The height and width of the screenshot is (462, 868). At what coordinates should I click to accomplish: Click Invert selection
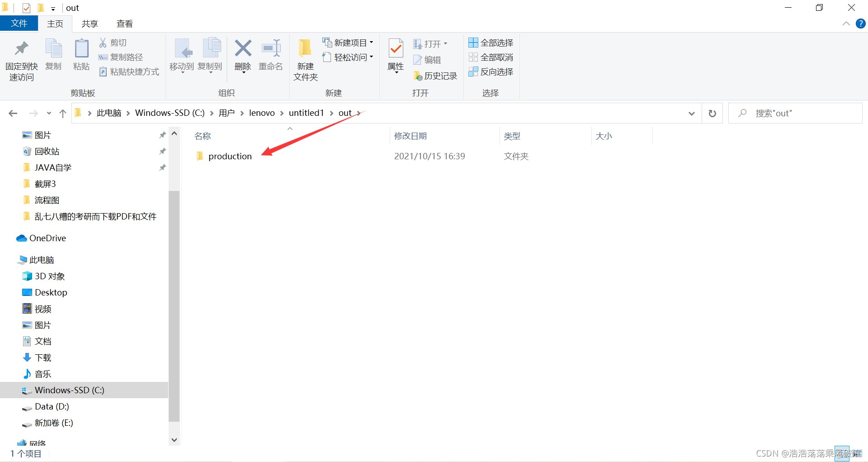tap(491, 71)
